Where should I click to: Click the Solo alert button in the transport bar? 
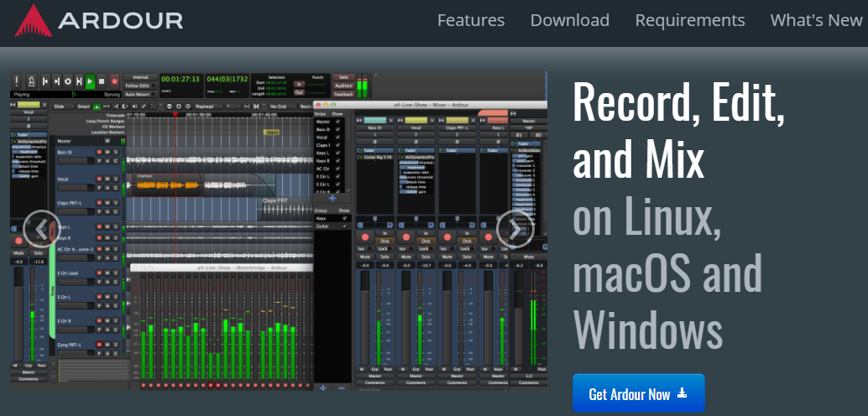[x=343, y=77]
